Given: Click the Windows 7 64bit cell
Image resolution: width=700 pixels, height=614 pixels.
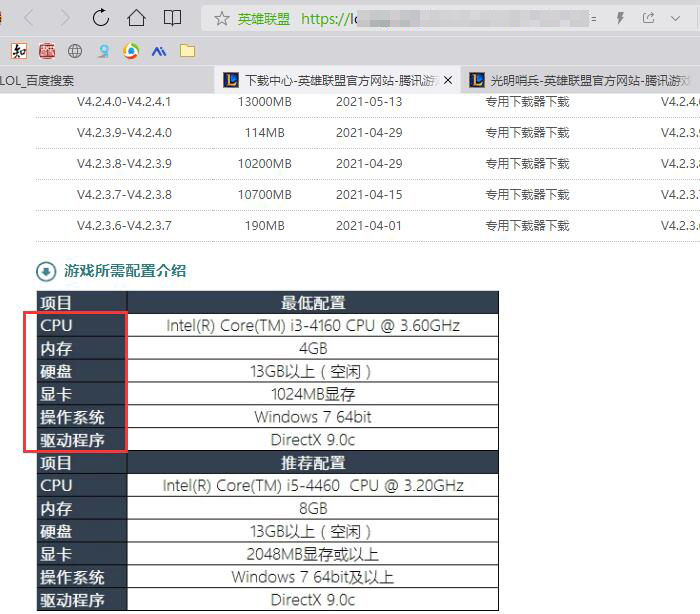Looking at the screenshot, I should (x=313, y=417).
